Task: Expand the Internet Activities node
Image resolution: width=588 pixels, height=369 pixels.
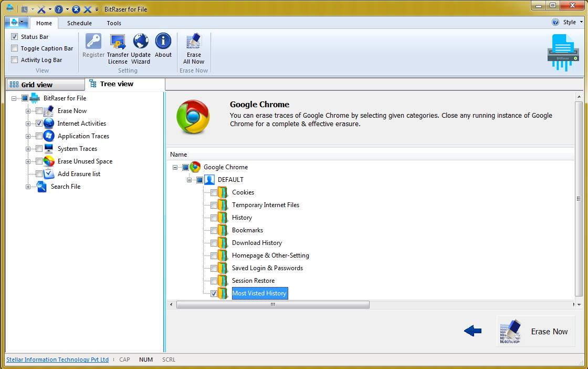Action: pos(28,124)
